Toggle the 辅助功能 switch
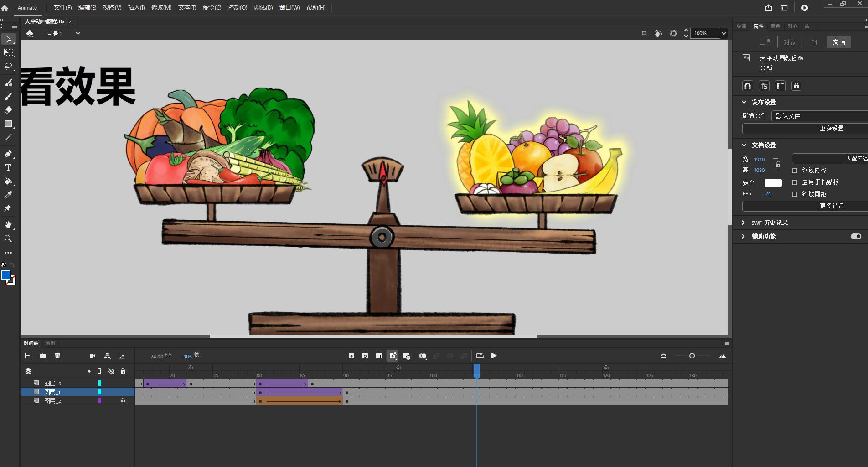 tap(856, 236)
